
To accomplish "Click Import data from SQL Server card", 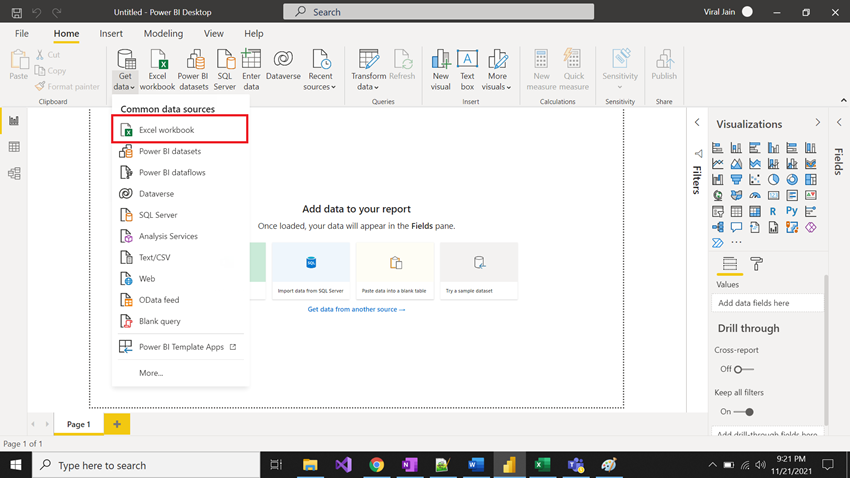I will [311, 270].
